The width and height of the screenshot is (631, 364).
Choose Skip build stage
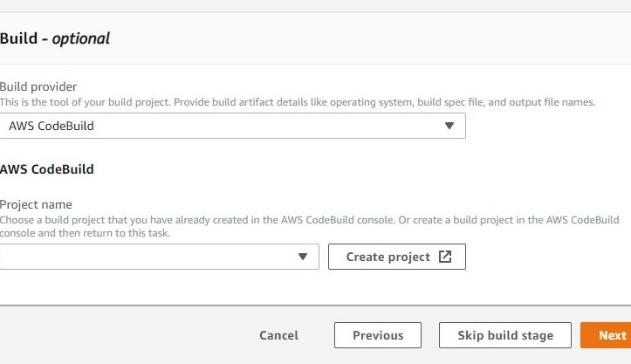point(505,335)
